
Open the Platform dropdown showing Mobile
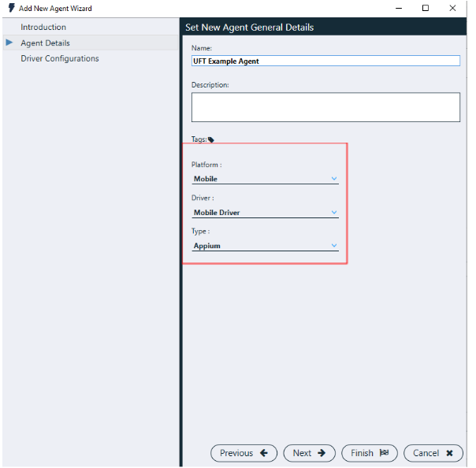(x=265, y=179)
